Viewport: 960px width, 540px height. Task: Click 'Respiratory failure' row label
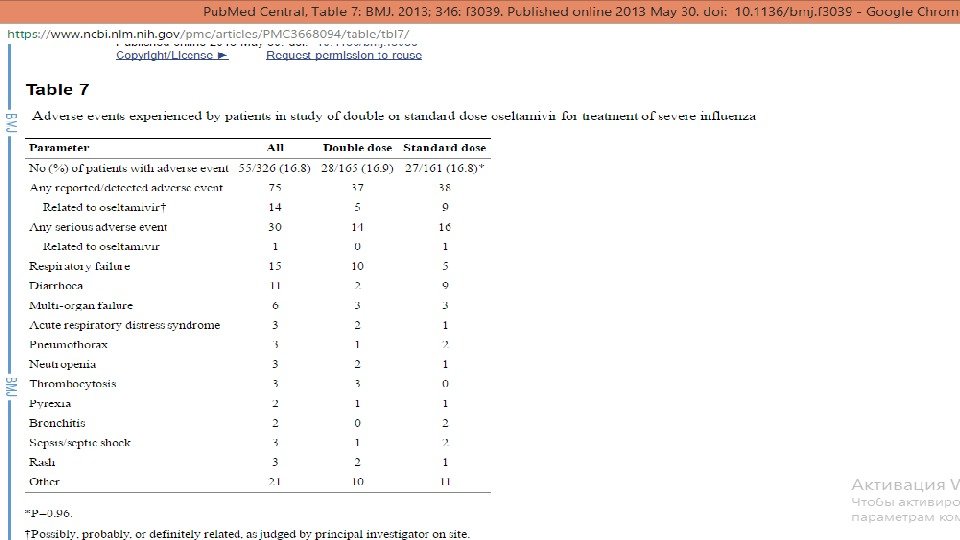tap(80, 266)
